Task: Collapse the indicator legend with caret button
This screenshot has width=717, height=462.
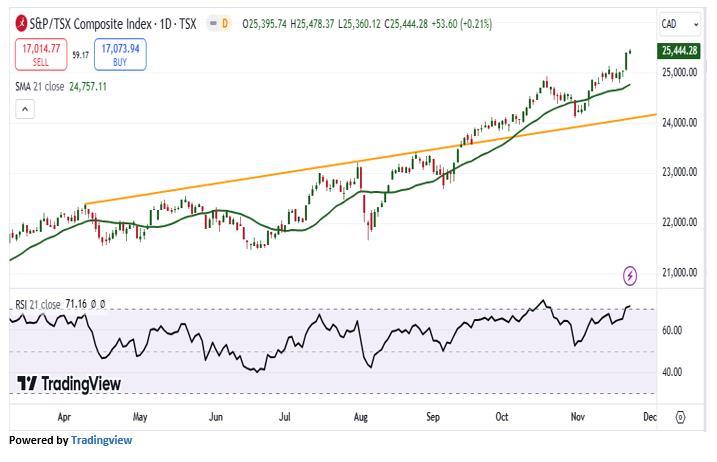Action: 26,109
